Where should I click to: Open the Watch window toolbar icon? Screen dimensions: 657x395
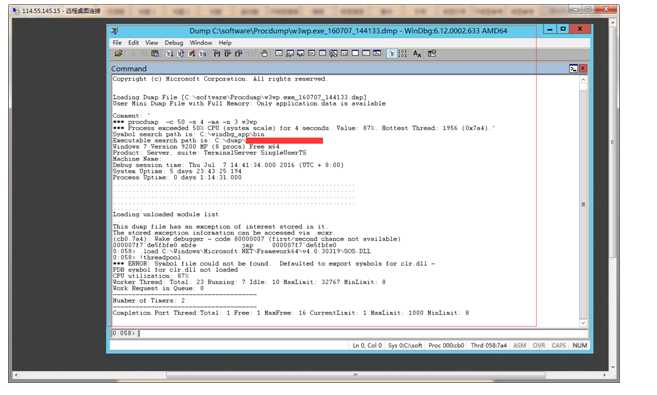(290, 53)
